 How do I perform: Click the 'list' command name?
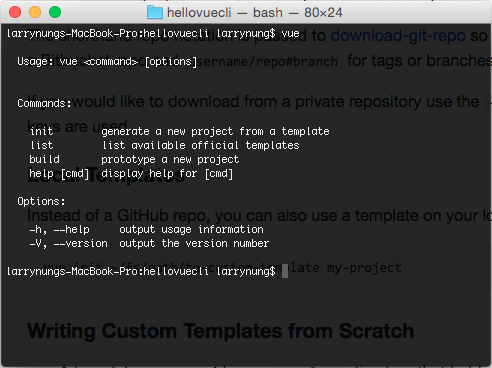click(x=41, y=145)
